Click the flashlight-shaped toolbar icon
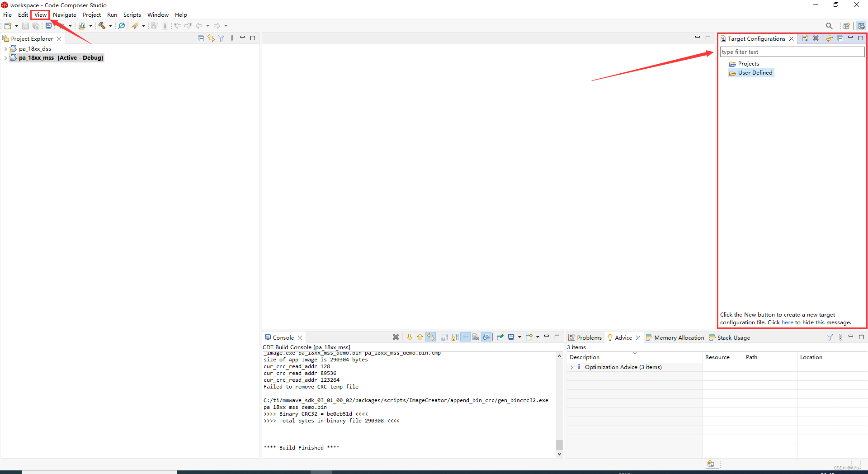Screen dimensions: 868x474 (x=135, y=26)
